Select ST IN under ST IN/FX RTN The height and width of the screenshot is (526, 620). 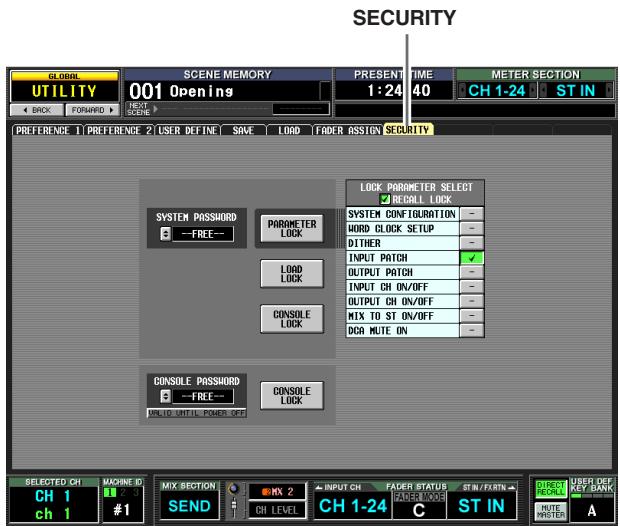click(482, 505)
